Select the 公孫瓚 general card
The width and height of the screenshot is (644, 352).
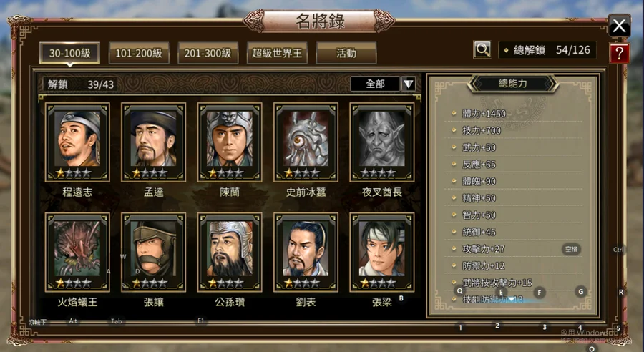(x=230, y=252)
